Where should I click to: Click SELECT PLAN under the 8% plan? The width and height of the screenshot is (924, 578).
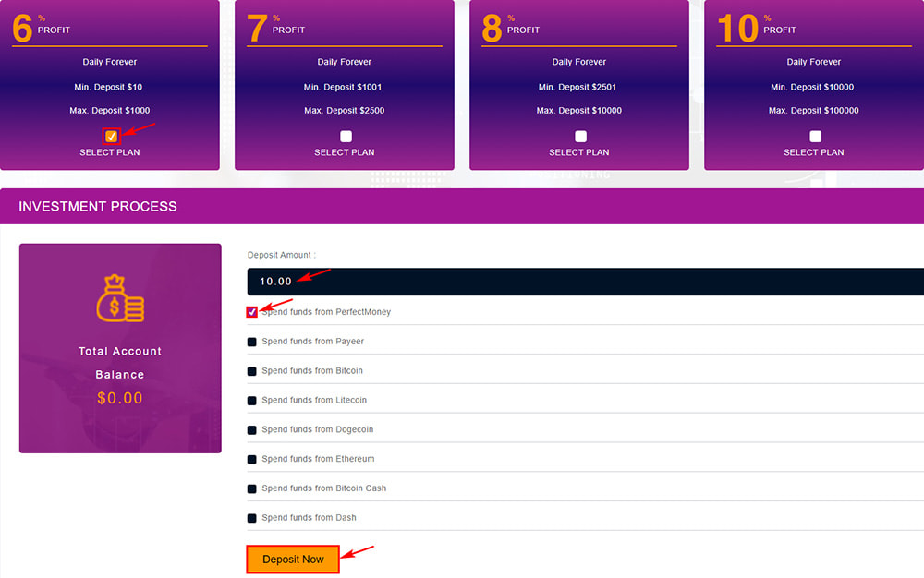point(578,152)
